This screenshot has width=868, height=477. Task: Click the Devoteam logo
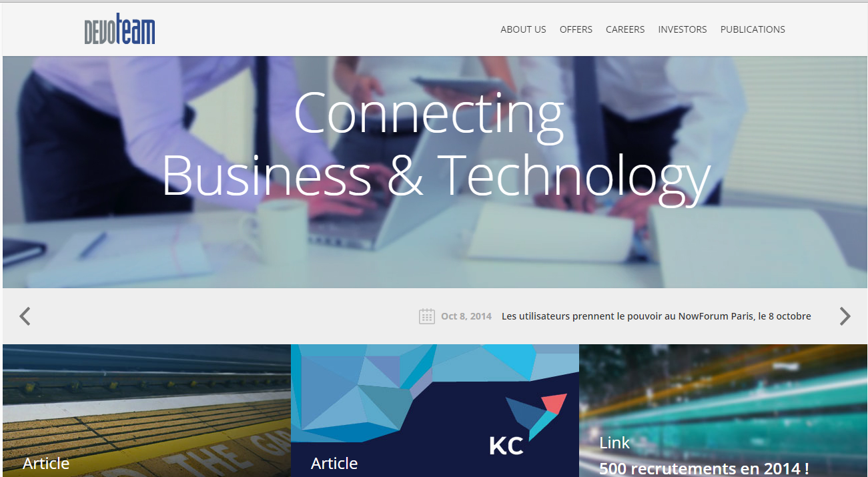coord(119,29)
